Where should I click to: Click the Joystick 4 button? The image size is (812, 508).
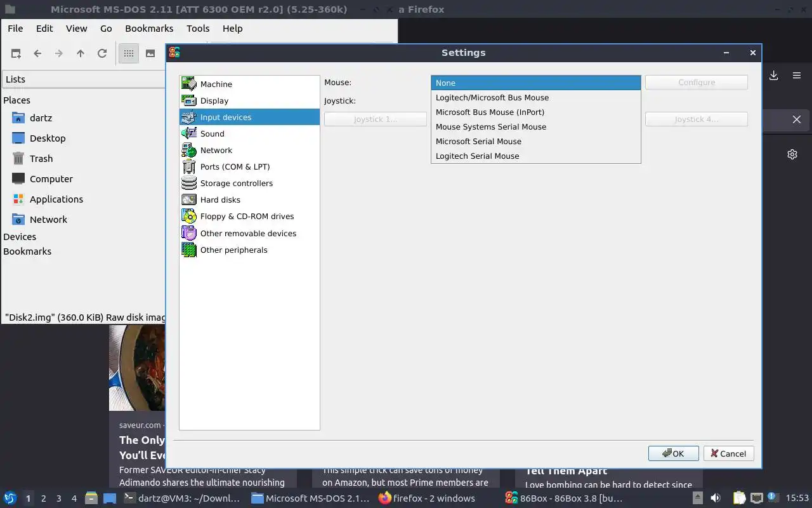click(697, 119)
